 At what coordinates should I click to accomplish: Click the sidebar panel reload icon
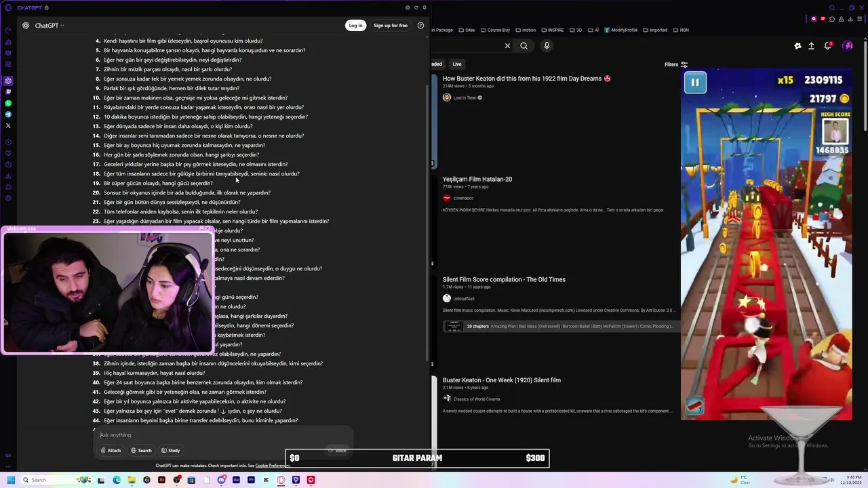(416, 7)
